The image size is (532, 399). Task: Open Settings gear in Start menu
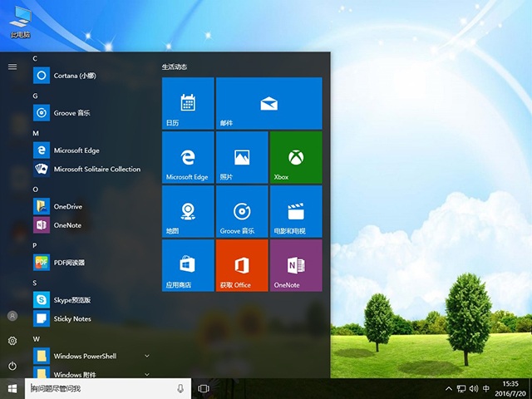tap(12, 341)
